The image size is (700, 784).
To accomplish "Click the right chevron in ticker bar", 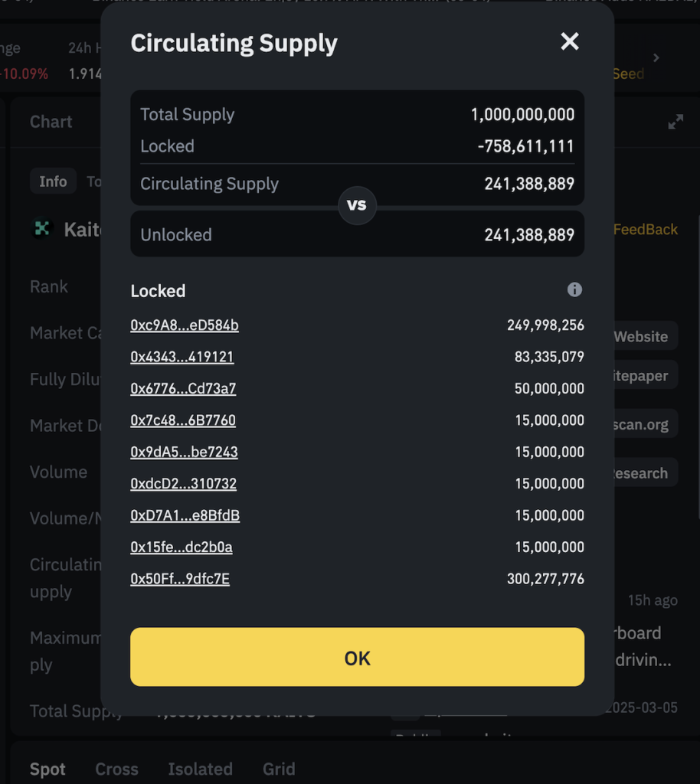I will 656,57.
